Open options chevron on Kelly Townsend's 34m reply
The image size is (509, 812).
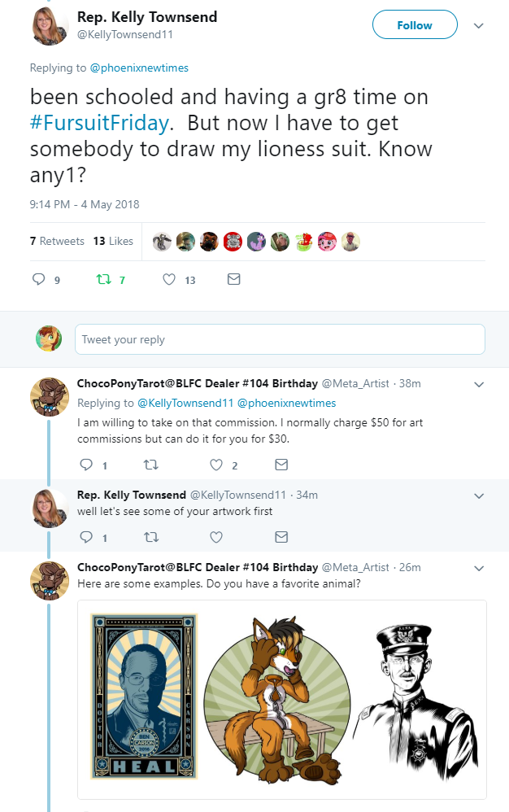[478, 495]
